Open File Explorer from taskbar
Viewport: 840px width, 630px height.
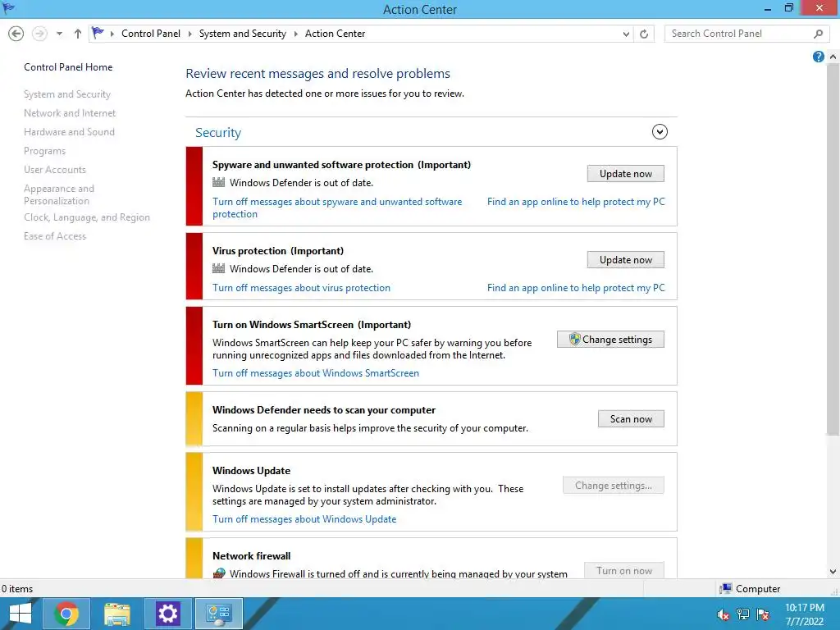click(x=116, y=614)
